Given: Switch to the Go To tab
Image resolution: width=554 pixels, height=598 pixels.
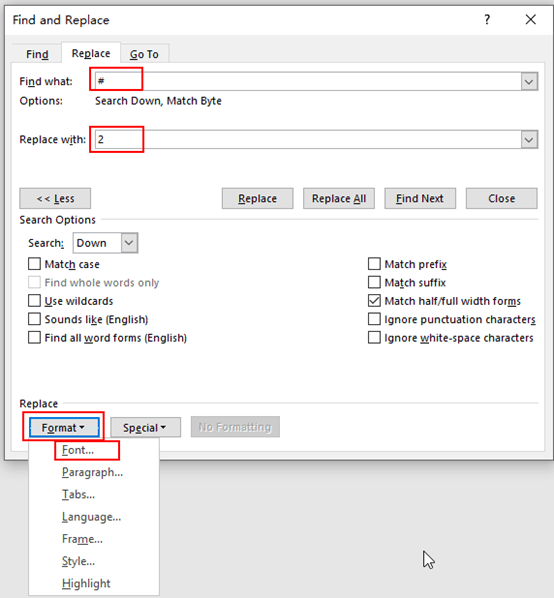Looking at the screenshot, I should pos(144,54).
